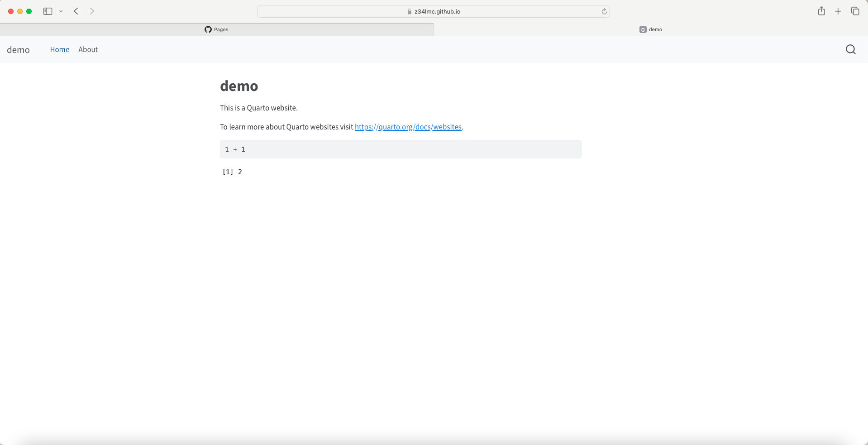
Task: Show the Safari sidebar
Action: click(48, 11)
